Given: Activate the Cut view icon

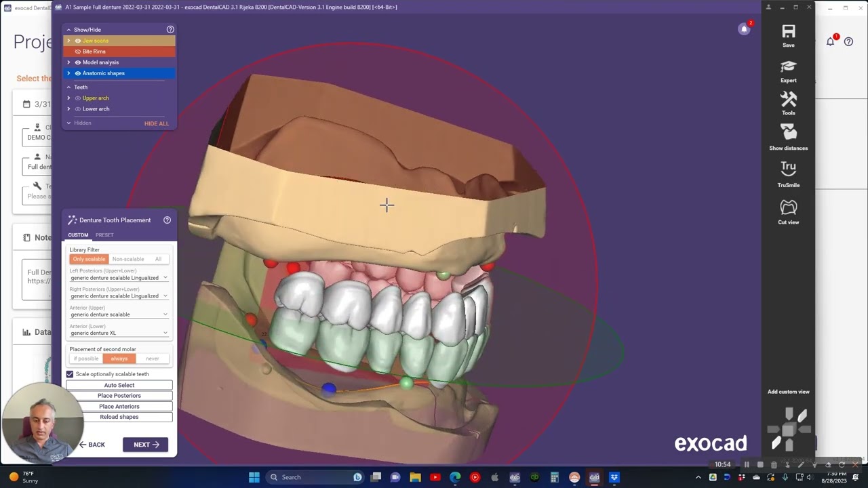Looking at the screenshot, I should point(788,207).
